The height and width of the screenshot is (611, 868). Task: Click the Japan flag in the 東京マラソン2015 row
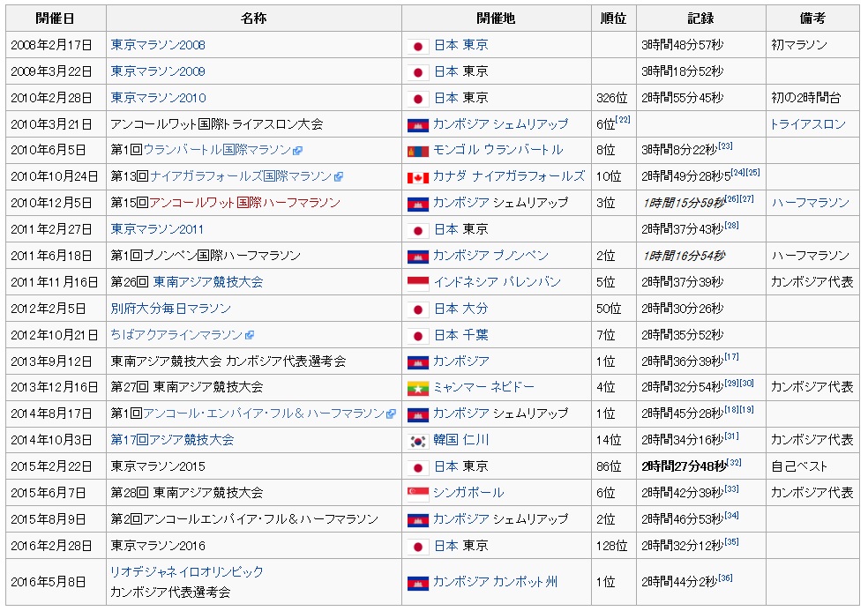(x=418, y=468)
